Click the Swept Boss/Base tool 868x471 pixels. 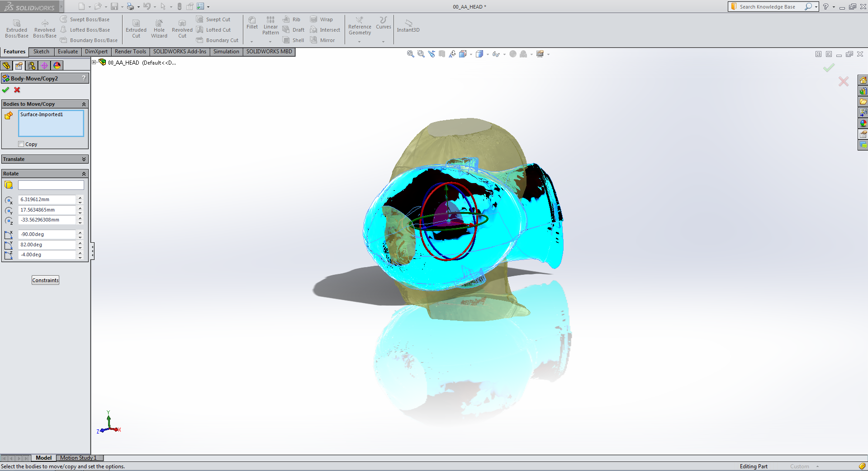[85, 19]
